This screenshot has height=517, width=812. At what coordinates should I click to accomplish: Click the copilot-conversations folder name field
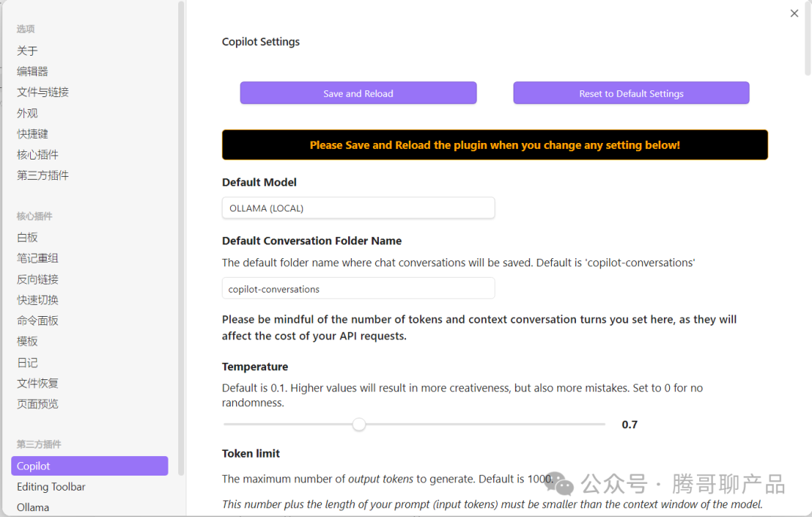pyautogui.click(x=358, y=288)
